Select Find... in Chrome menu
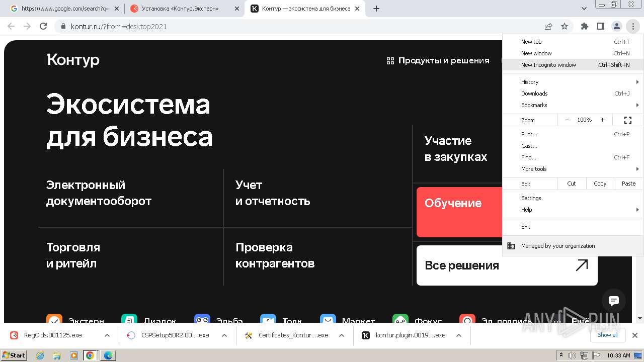Image resolution: width=644 pixels, height=362 pixels. [573, 157]
